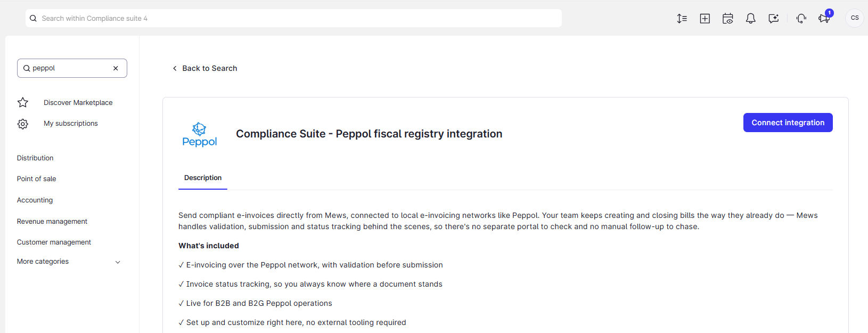Open My subscriptions
Viewport: 868px width, 333px height.
71,123
